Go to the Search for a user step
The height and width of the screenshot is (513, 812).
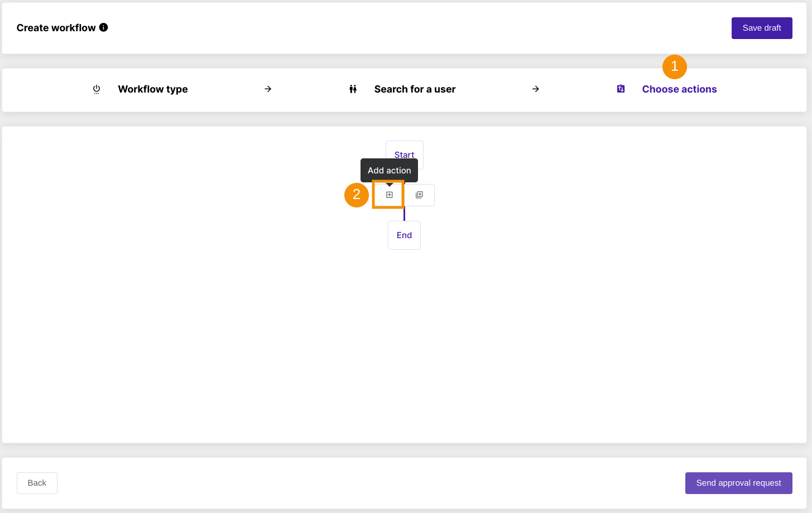click(415, 89)
